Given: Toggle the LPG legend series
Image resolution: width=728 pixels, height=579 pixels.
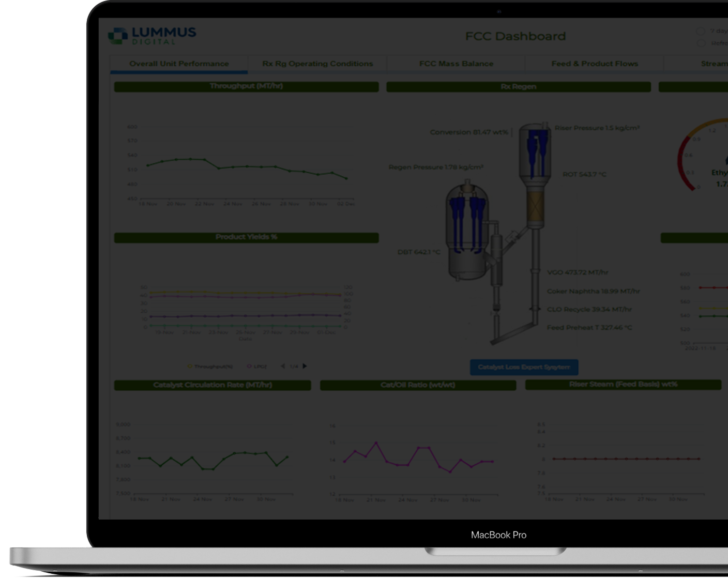Looking at the screenshot, I should (257, 366).
